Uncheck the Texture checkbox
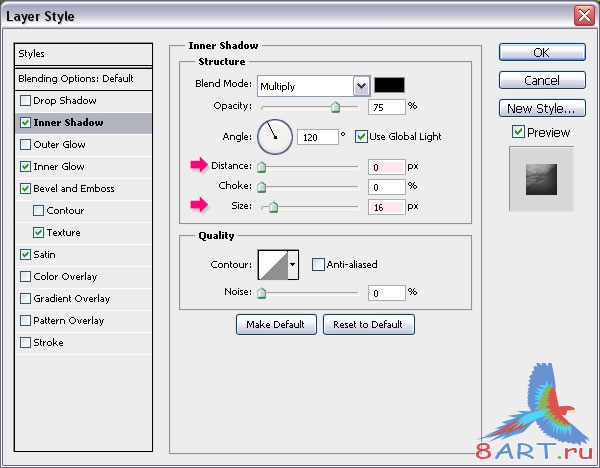The image size is (600, 468). coord(38,233)
